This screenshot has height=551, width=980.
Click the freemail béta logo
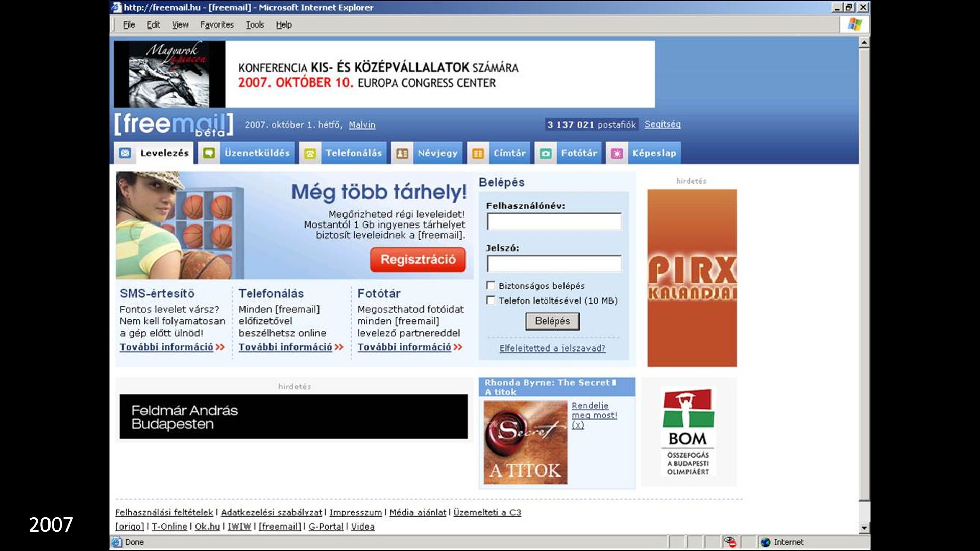174,125
